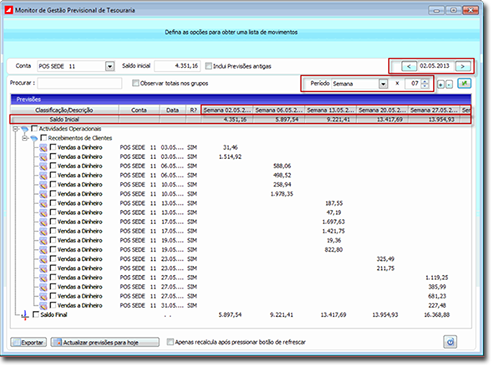
Task: Check the Vendas a Dinheiro row 31,46 box
Action: click(x=53, y=147)
